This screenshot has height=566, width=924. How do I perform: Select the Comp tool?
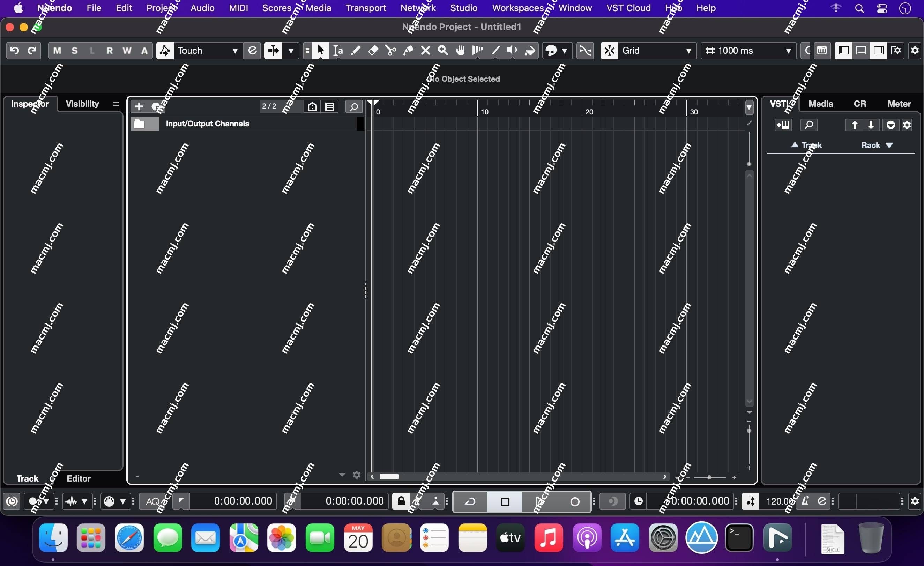click(477, 50)
